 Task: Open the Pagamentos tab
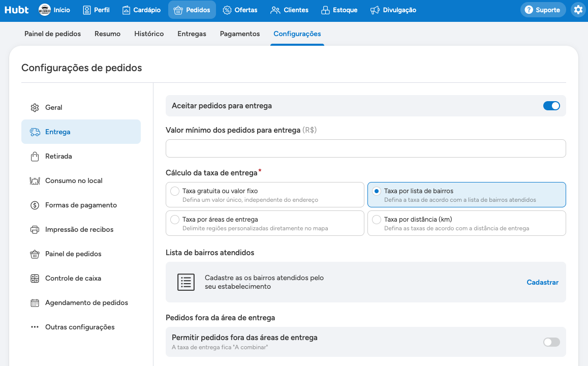pos(240,34)
